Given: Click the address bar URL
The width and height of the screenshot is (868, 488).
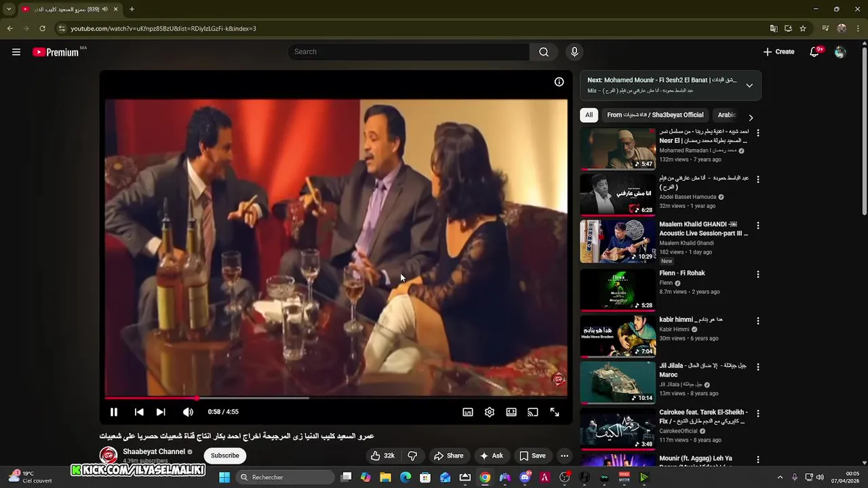Looking at the screenshot, I should click(163, 28).
